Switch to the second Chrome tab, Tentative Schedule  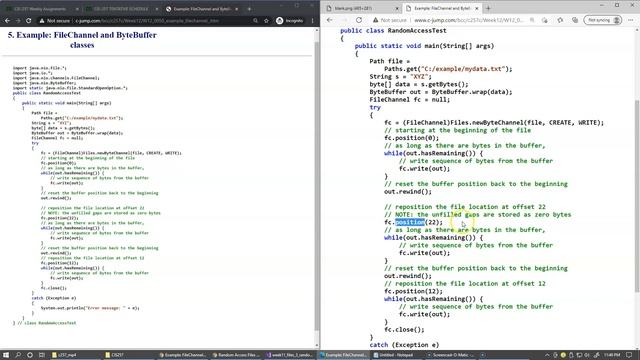(121, 9)
